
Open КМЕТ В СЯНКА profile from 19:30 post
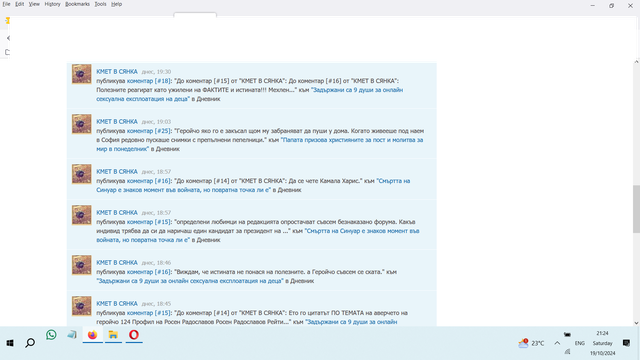[117, 71]
